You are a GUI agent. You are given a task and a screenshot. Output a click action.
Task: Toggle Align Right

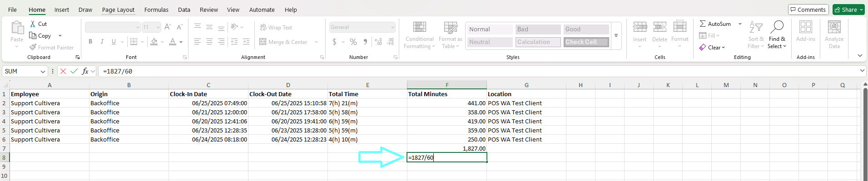221,42
